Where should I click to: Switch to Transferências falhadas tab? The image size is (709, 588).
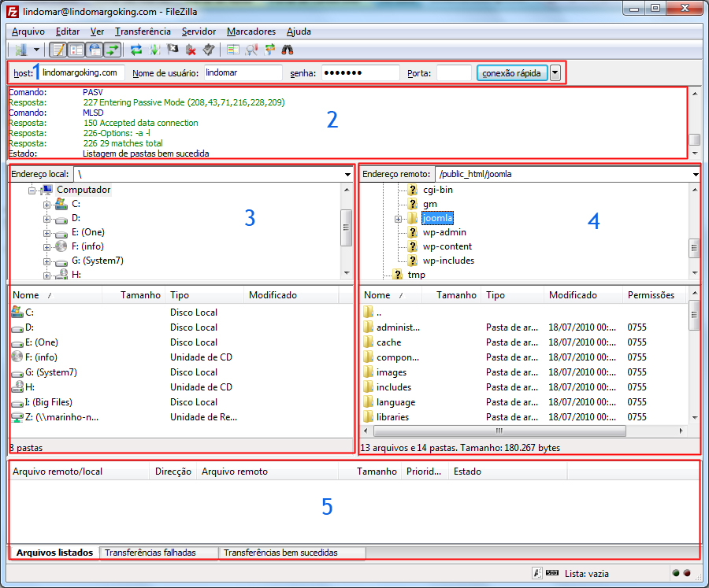tap(158, 553)
